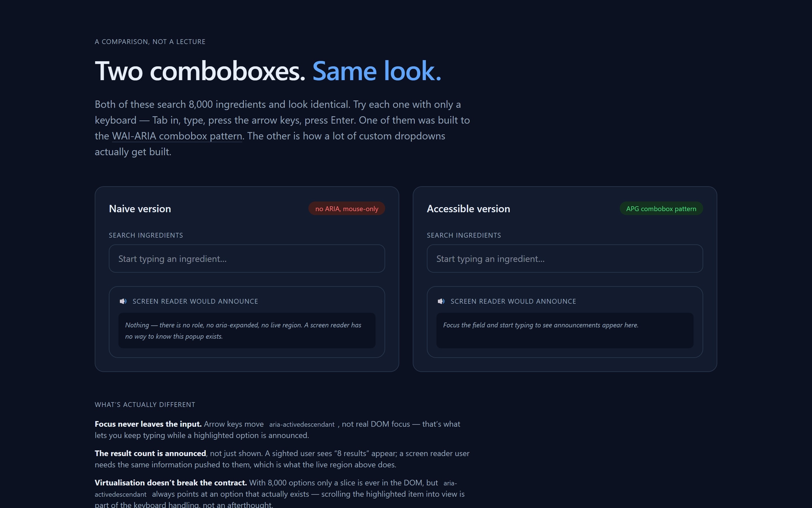This screenshot has height=508, width=812.
Task: Click 'Two comboboxes. Same look.' headline
Action: coord(268,71)
